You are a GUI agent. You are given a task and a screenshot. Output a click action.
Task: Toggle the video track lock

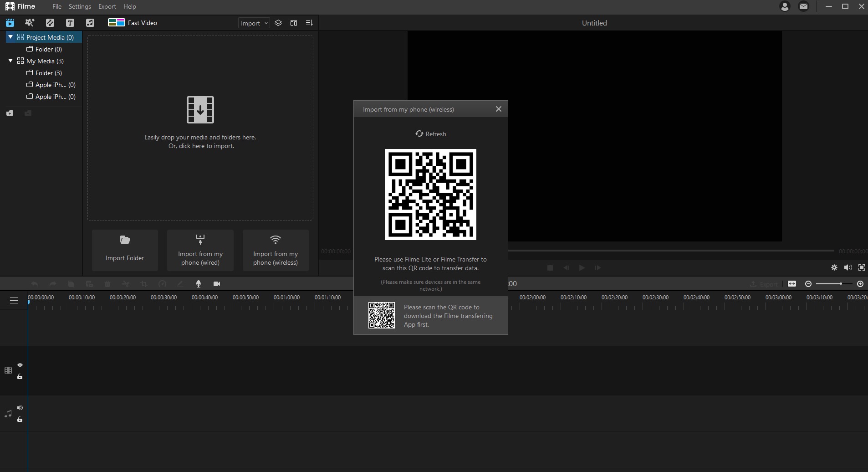tap(20, 377)
